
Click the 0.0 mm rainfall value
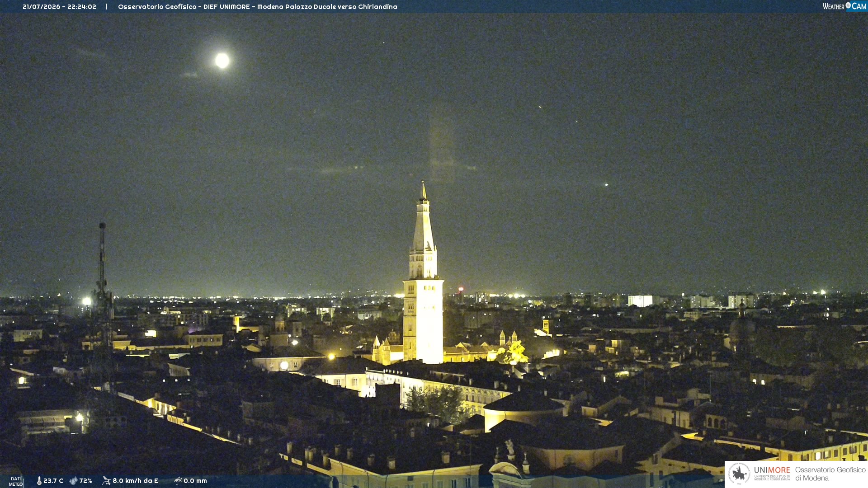pos(195,481)
